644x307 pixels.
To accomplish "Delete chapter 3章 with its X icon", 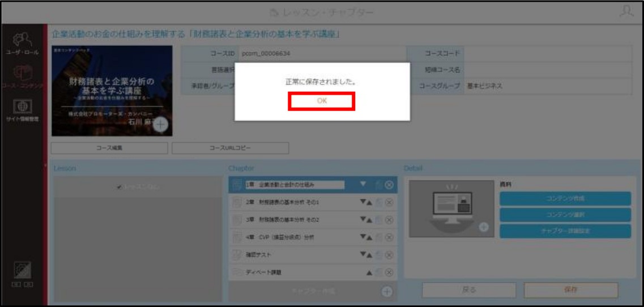I will click(389, 220).
